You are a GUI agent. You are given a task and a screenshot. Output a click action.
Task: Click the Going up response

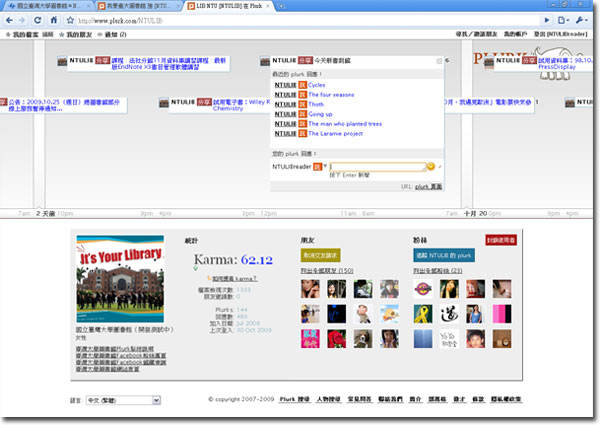coord(320,114)
